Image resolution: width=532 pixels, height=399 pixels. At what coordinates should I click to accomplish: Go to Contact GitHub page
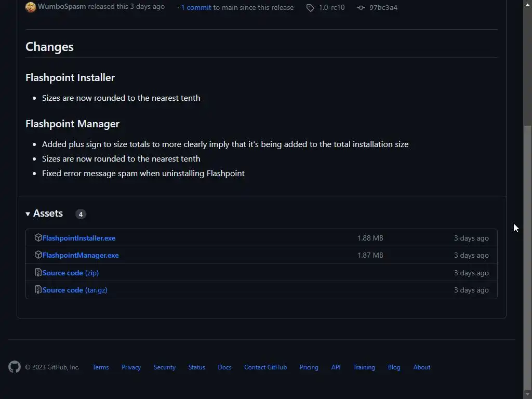[x=265, y=367]
